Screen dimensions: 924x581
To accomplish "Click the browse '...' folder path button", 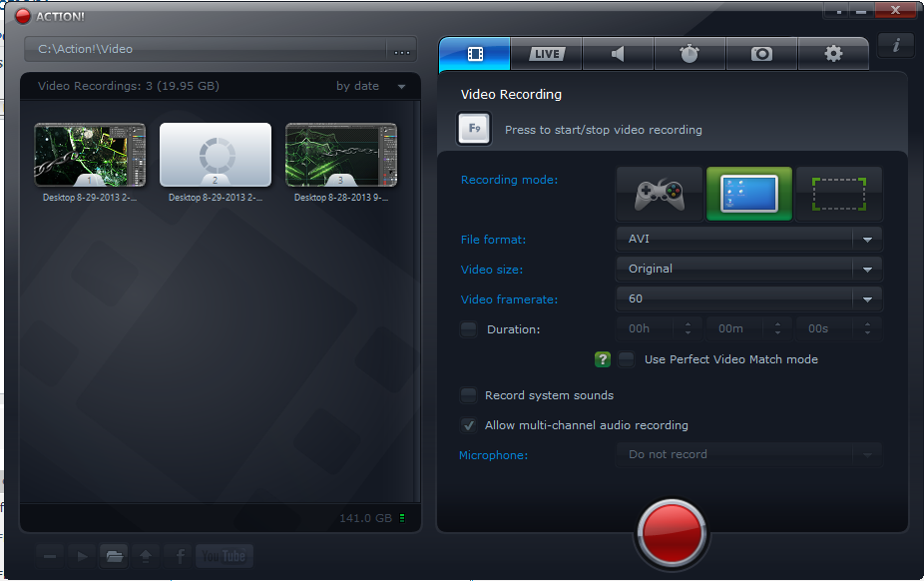I will point(402,50).
